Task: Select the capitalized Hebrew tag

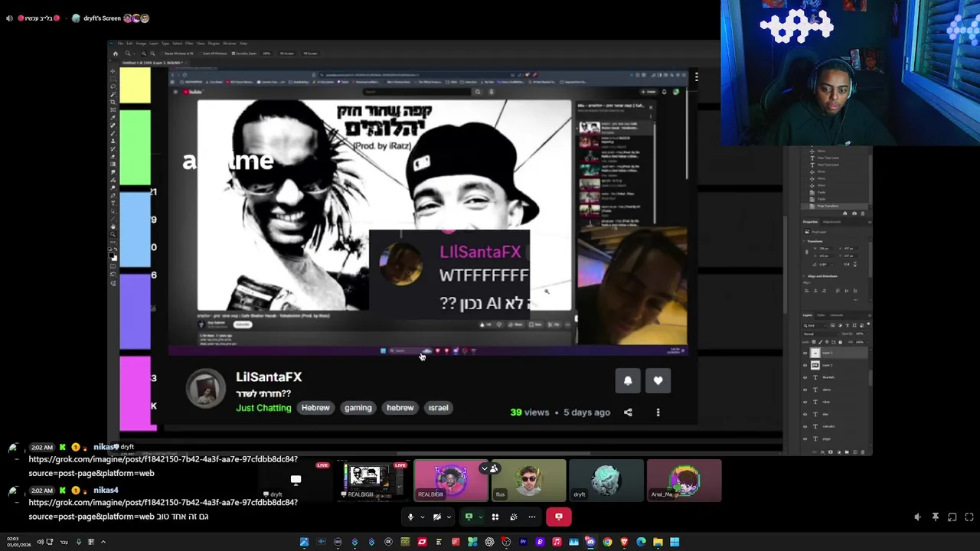Action: pyautogui.click(x=315, y=408)
